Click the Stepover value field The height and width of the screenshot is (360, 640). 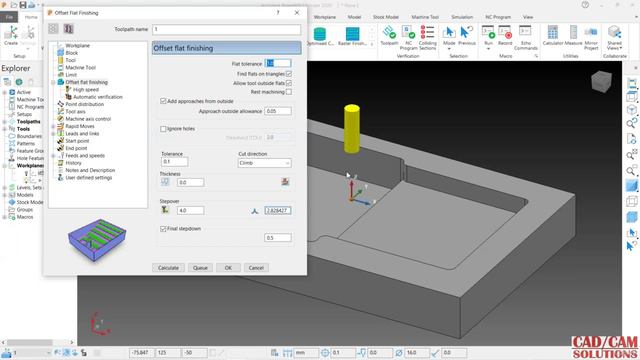coord(191,210)
